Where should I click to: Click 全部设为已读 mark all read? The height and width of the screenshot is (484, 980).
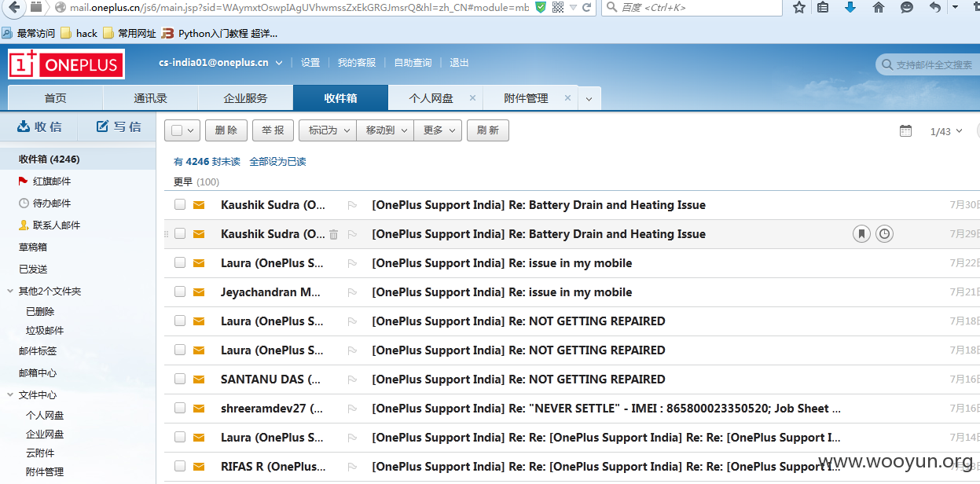pos(277,162)
